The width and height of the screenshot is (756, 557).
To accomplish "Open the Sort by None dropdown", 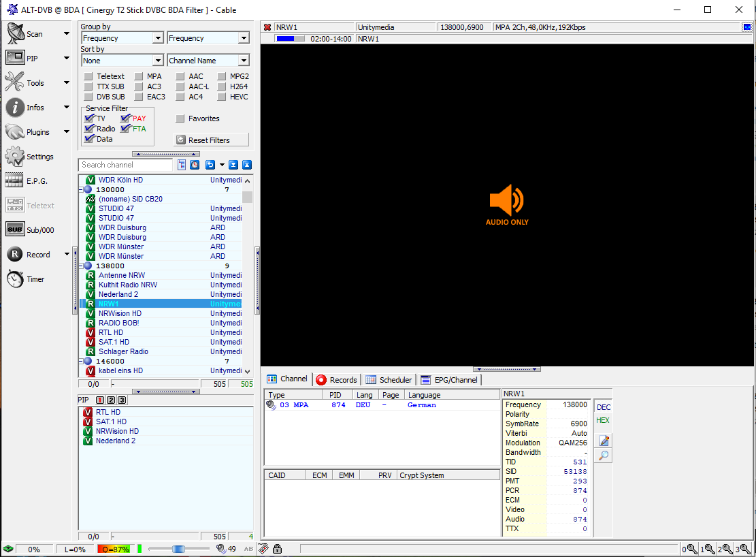I will (x=122, y=61).
